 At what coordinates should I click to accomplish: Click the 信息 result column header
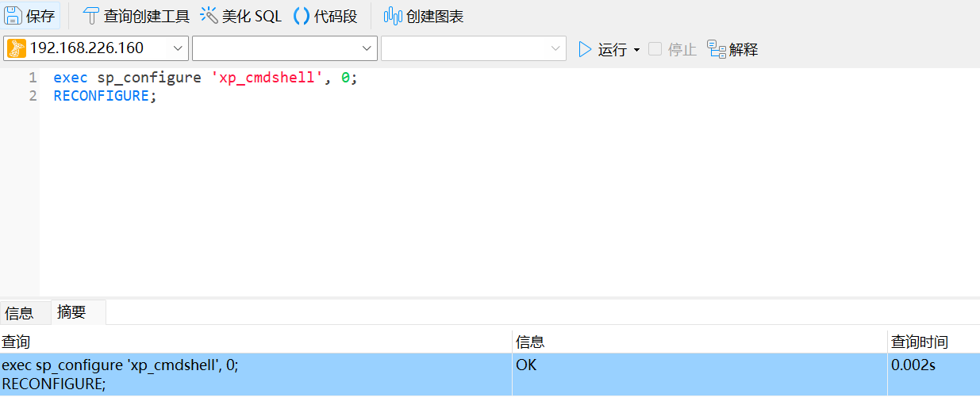(530, 342)
